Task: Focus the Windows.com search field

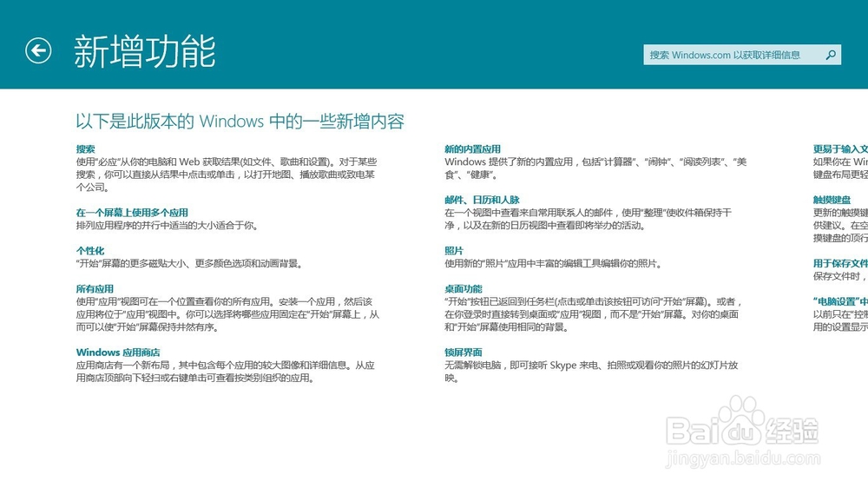Action: click(742, 55)
